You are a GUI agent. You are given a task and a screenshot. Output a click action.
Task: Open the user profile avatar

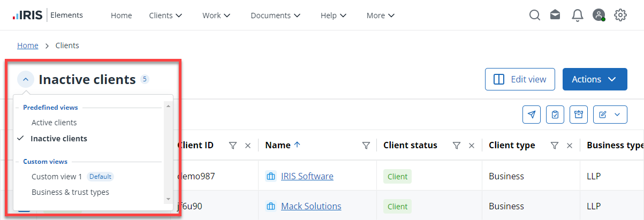598,16
